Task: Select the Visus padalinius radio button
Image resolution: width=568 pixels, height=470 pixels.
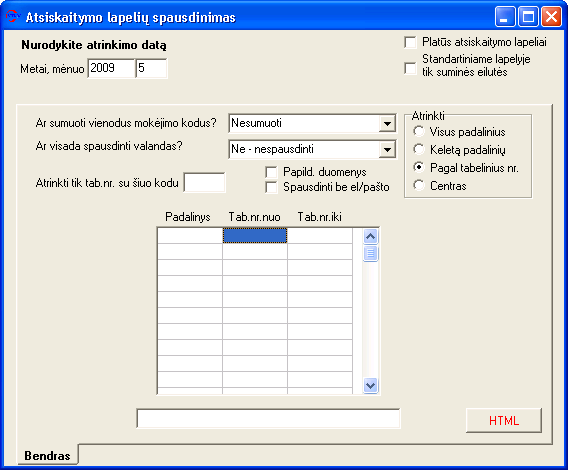Action: tap(419, 131)
